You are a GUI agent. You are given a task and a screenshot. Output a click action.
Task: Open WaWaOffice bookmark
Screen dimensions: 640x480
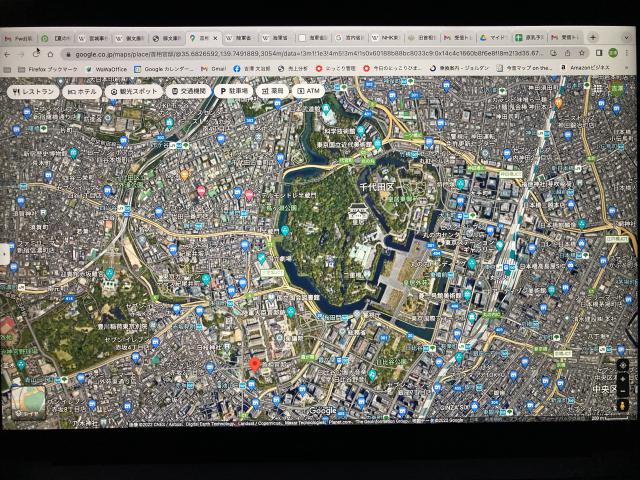(107, 69)
